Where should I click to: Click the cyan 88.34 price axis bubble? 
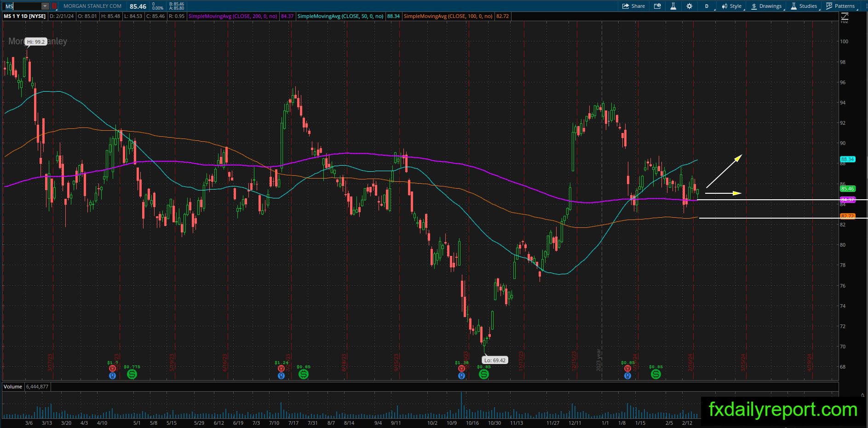(847, 159)
